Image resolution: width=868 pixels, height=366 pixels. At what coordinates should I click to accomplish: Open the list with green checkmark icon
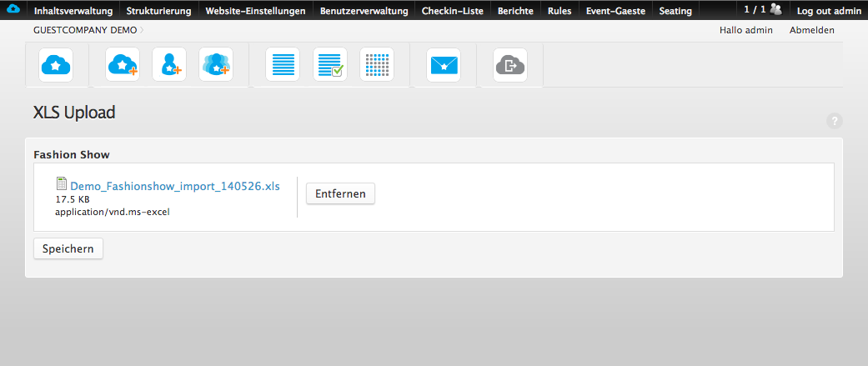coord(330,65)
